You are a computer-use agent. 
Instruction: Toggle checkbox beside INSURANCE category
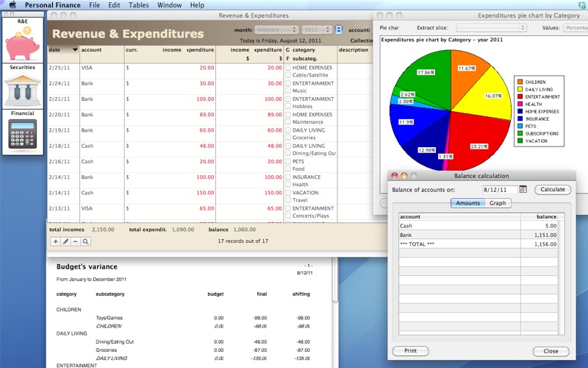click(288, 177)
